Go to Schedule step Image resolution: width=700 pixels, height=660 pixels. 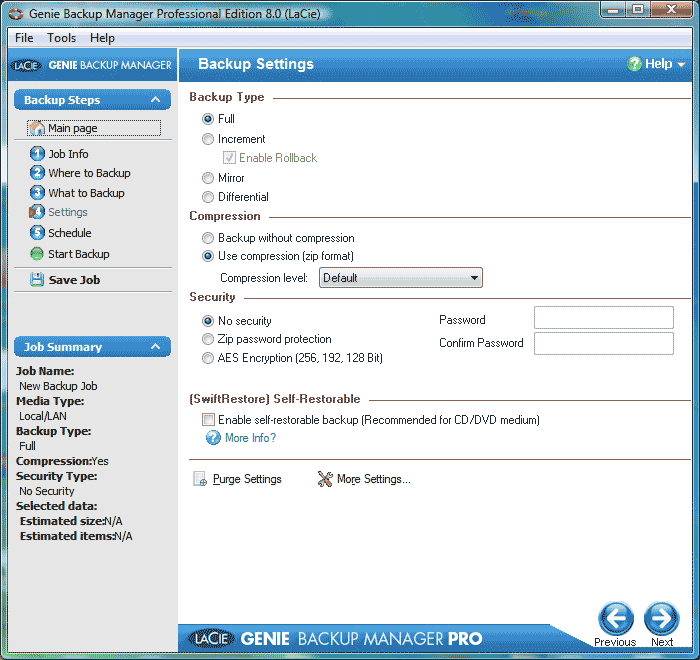(70, 233)
